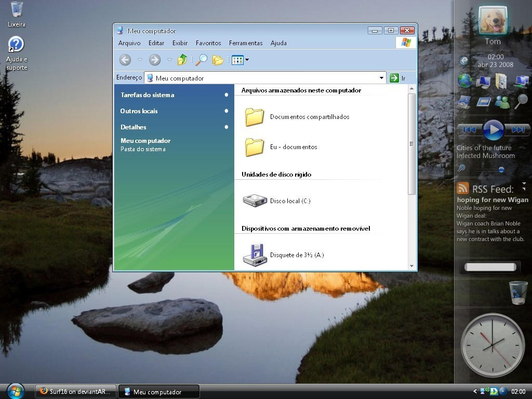Open the Search magnifier in Explorer toolbar
532x399 pixels.
click(x=201, y=60)
